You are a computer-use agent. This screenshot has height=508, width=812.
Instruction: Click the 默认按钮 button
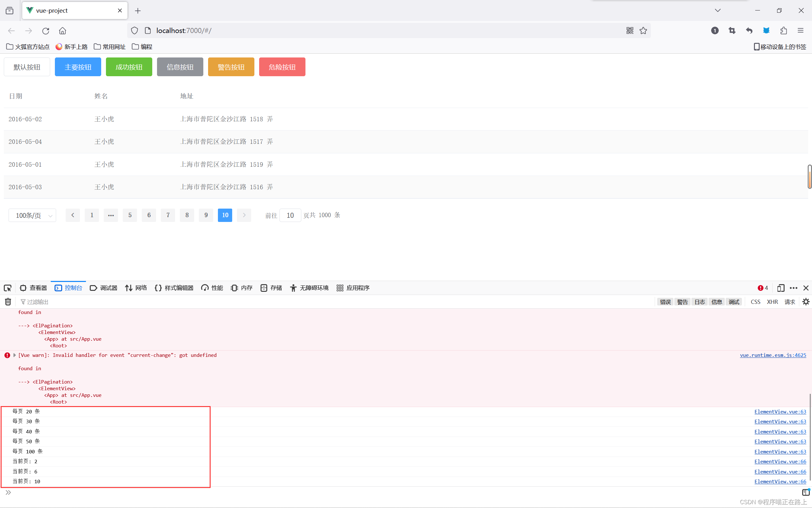[x=27, y=67]
